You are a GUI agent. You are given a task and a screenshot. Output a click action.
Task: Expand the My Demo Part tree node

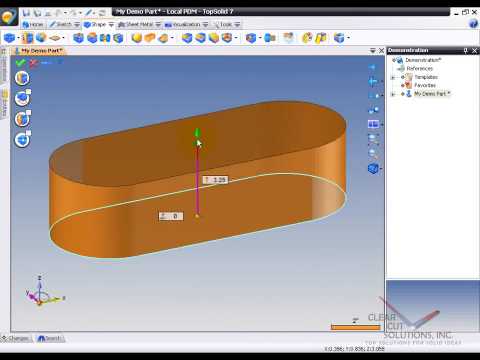pyautogui.click(x=393, y=94)
